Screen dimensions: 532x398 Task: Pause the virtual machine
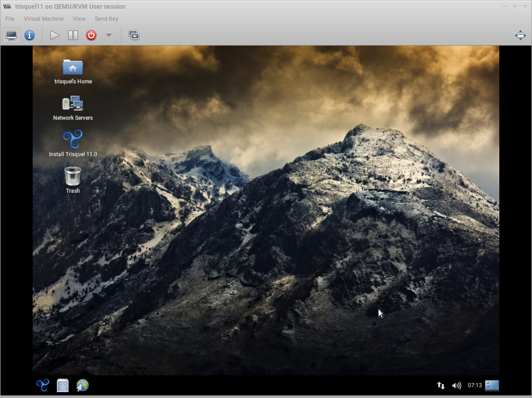point(73,35)
